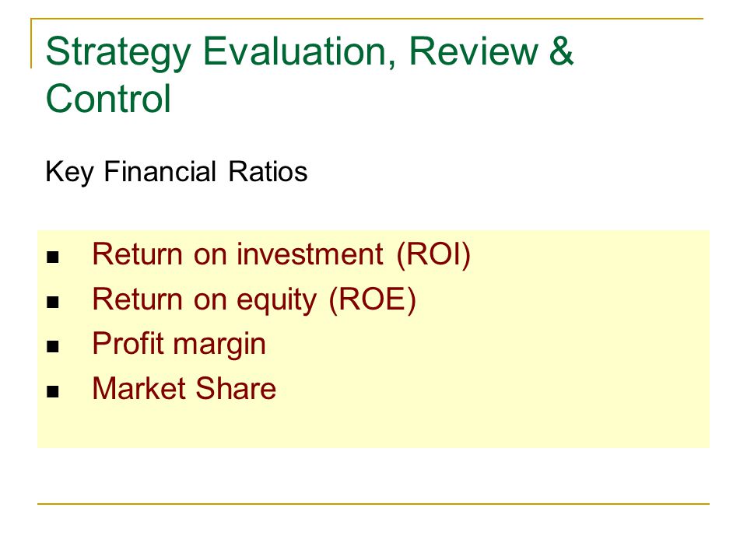Click the Market Share bullet text

tap(184, 389)
